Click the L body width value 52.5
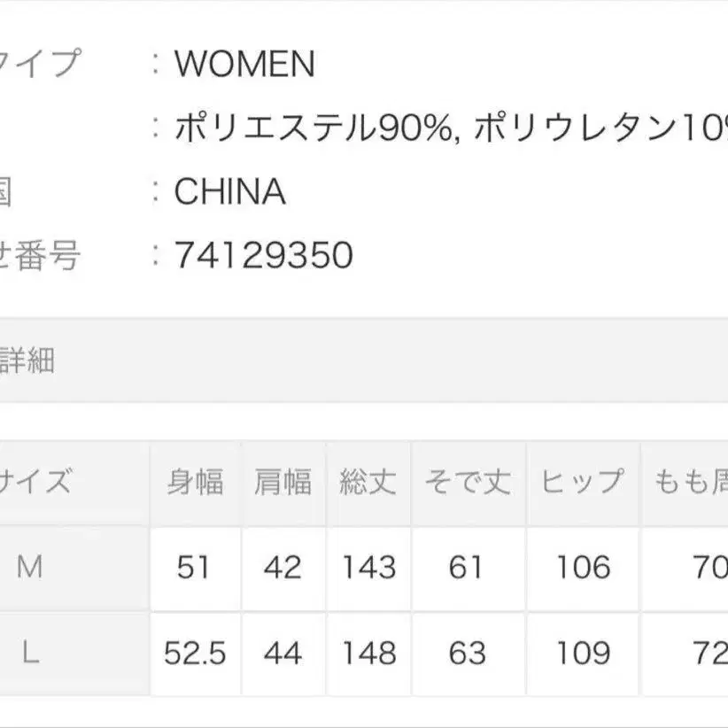This screenshot has height=728, width=728. click(195, 654)
